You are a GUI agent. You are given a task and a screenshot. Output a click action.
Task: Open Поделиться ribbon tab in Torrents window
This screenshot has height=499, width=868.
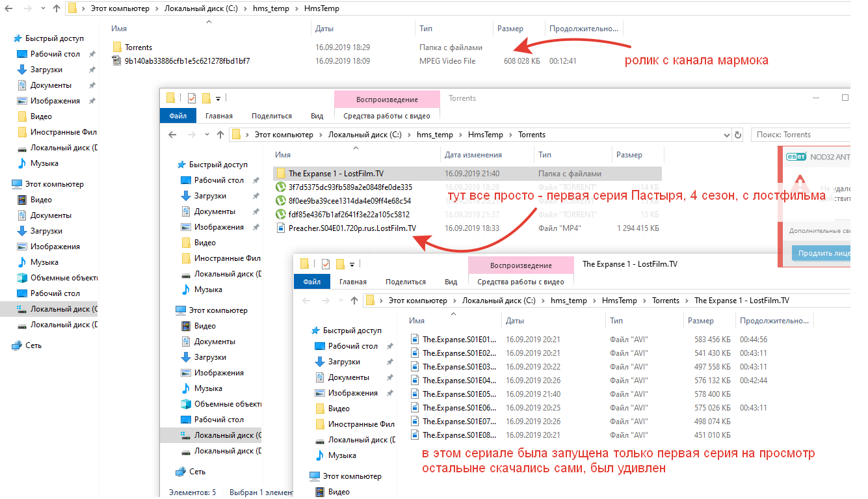(x=271, y=116)
